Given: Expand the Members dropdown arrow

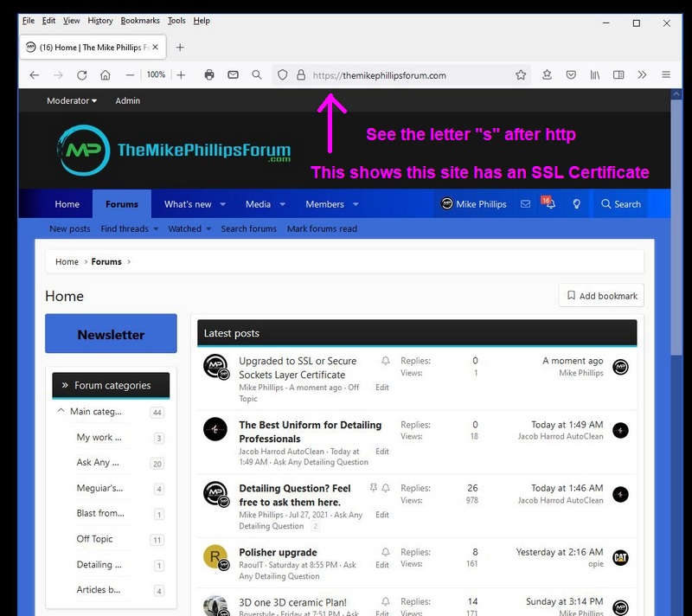Looking at the screenshot, I should tap(356, 204).
